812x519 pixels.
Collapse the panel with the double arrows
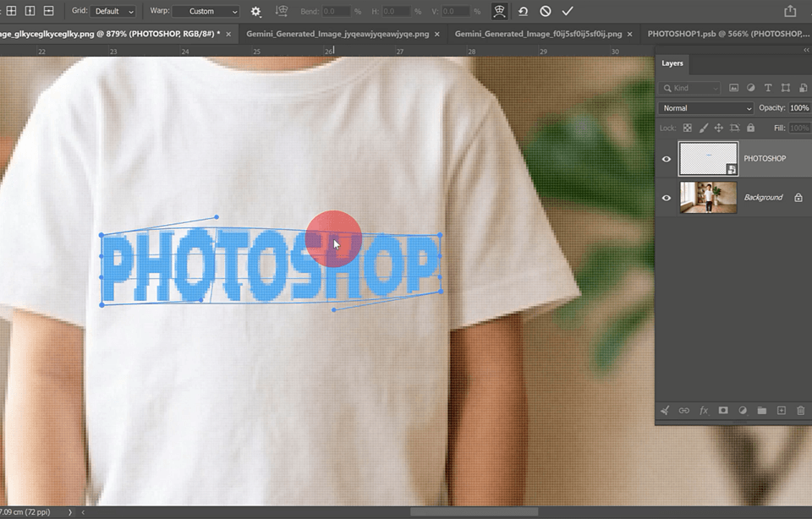pos(806,50)
